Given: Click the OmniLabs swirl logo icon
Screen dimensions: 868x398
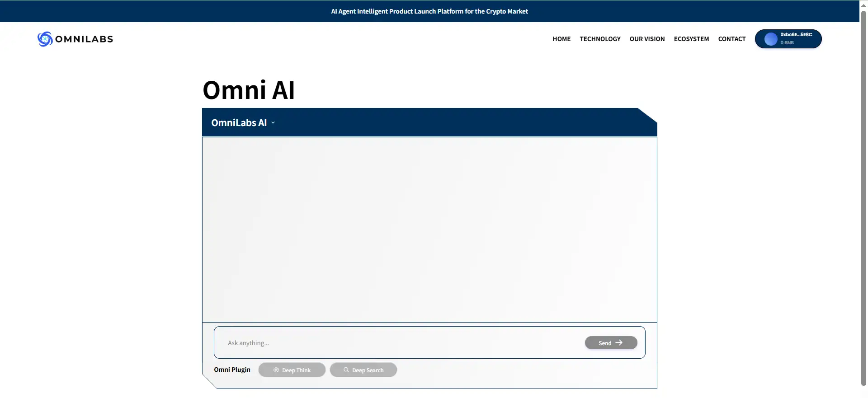Looking at the screenshot, I should tap(45, 39).
